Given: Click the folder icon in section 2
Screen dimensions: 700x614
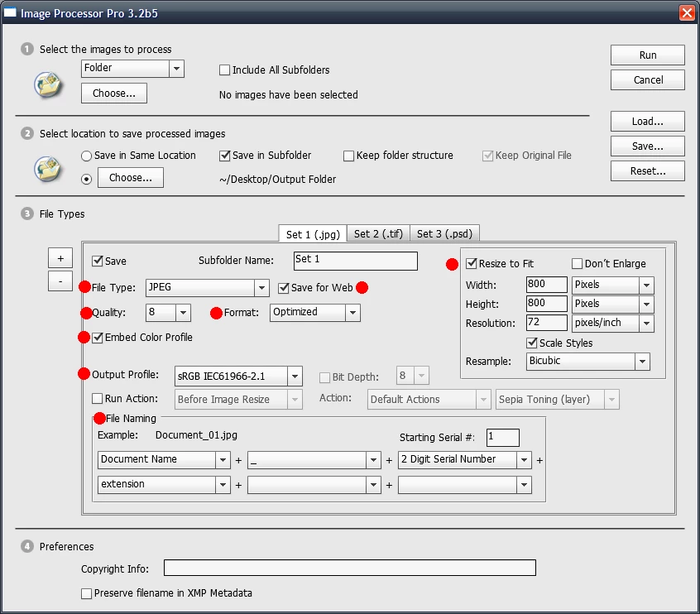Looking at the screenshot, I should pyautogui.click(x=48, y=169).
